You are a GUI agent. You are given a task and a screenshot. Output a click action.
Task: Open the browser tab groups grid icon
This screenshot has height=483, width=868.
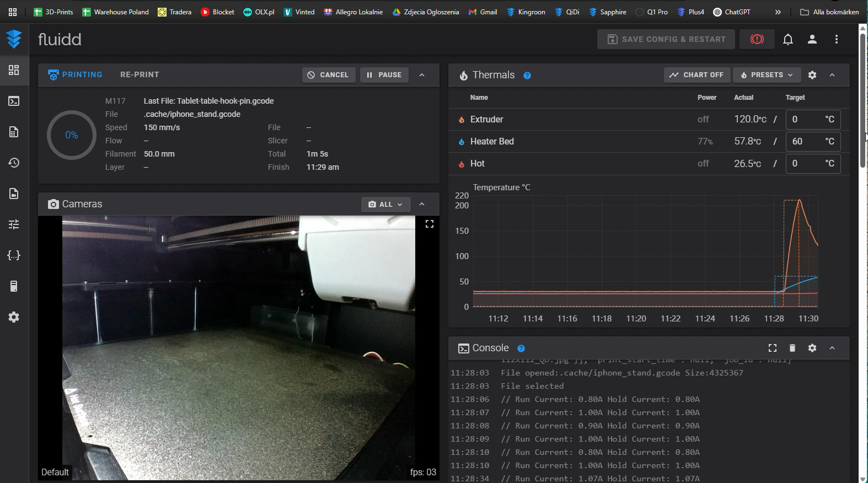pos(13,12)
